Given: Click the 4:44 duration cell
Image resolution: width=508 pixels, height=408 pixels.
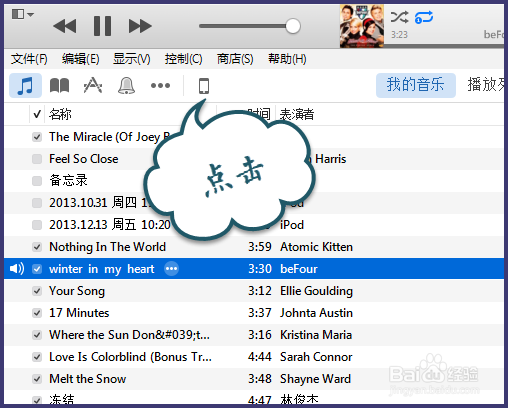Looking at the screenshot, I should pyautogui.click(x=260, y=357).
